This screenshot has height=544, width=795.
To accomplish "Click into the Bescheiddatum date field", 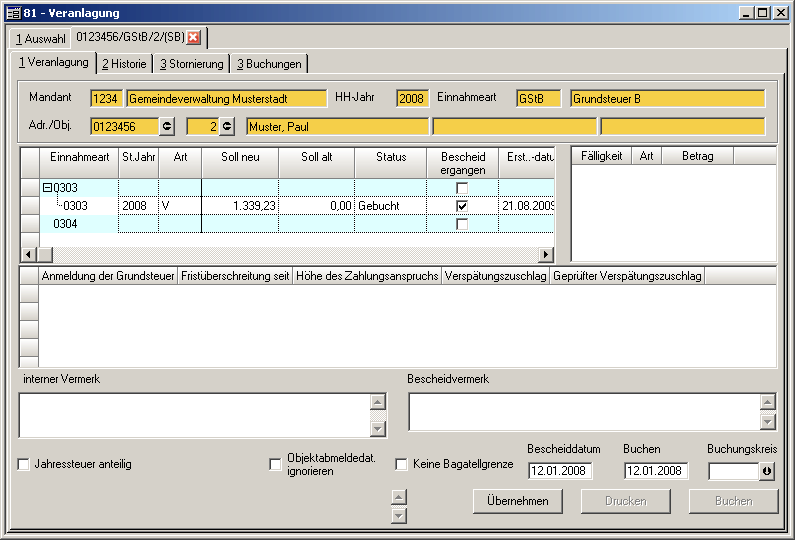I will click(559, 471).
